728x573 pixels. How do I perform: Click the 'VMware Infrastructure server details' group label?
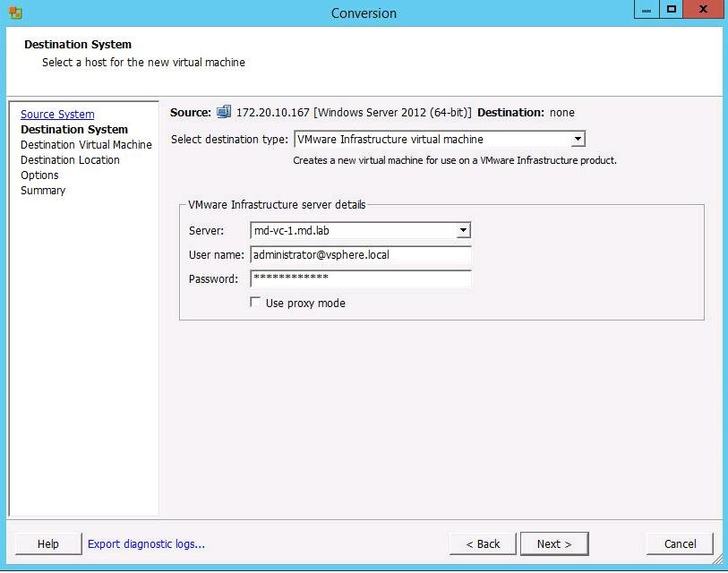pos(277,205)
